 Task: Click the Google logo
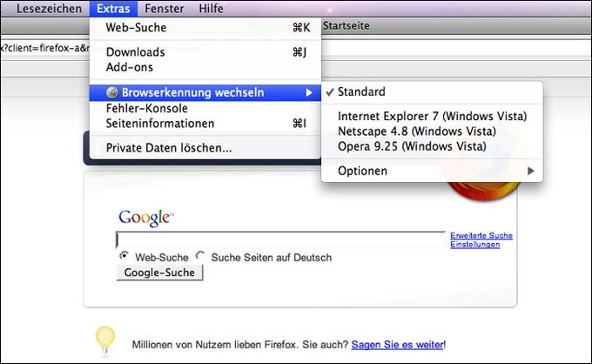pyautogui.click(x=146, y=218)
